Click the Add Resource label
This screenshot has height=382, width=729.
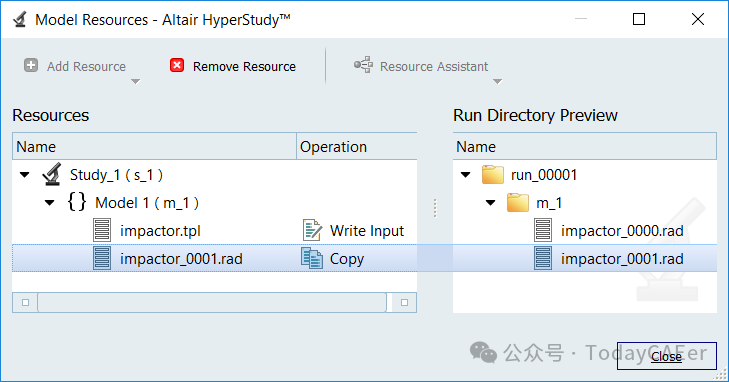click(86, 66)
